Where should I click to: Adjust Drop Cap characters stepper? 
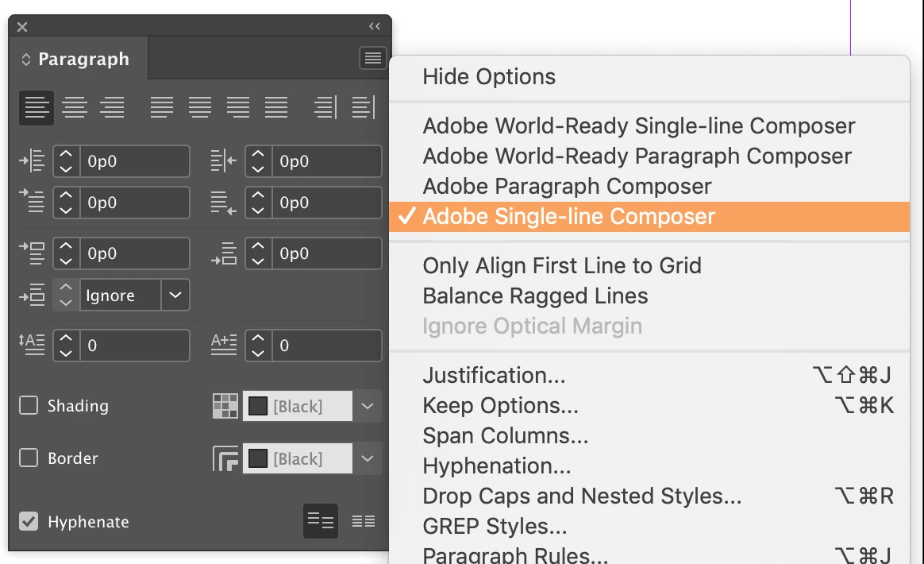point(258,345)
